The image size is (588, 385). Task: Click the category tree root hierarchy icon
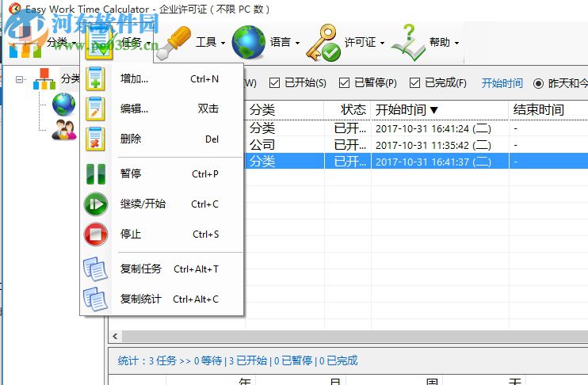[x=44, y=79]
